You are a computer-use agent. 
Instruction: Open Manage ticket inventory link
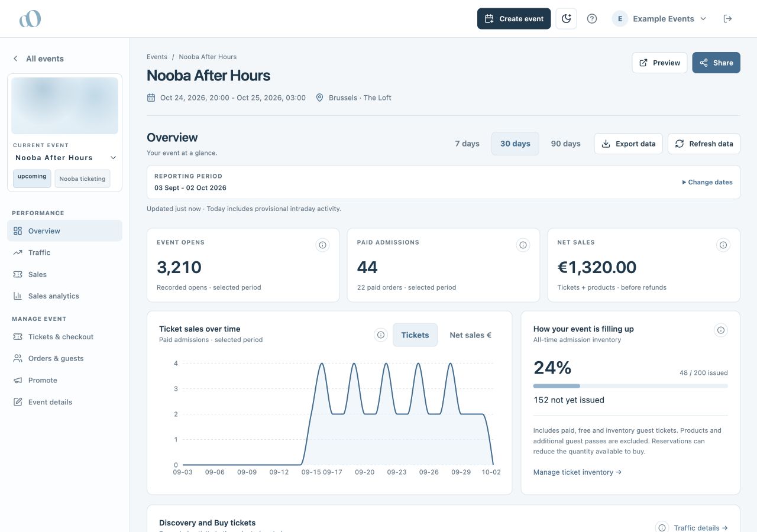tap(577, 472)
